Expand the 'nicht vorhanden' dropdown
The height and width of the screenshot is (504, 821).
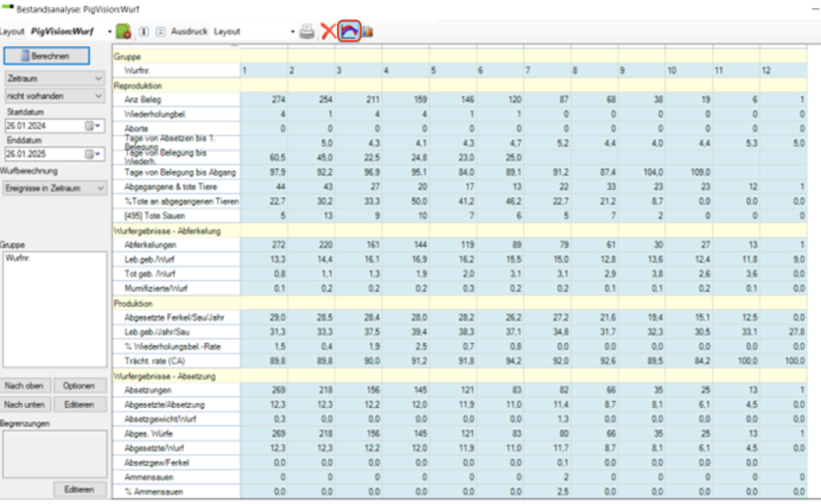pyautogui.click(x=98, y=96)
